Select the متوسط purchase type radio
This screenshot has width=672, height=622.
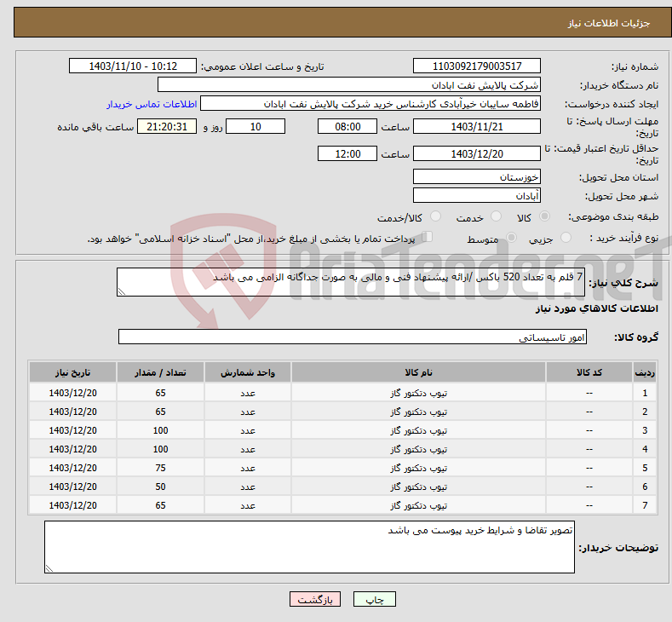click(512, 239)
